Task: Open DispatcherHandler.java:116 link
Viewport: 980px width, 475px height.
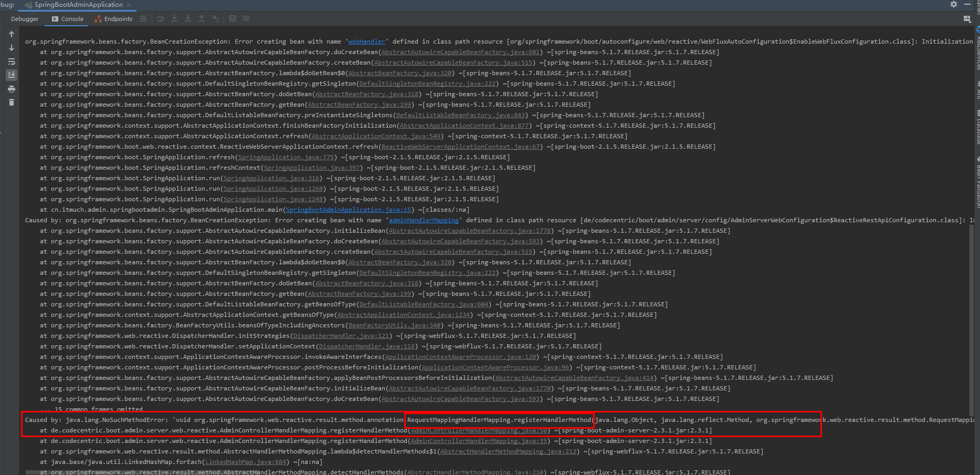Action: click(x=367, y=346)
